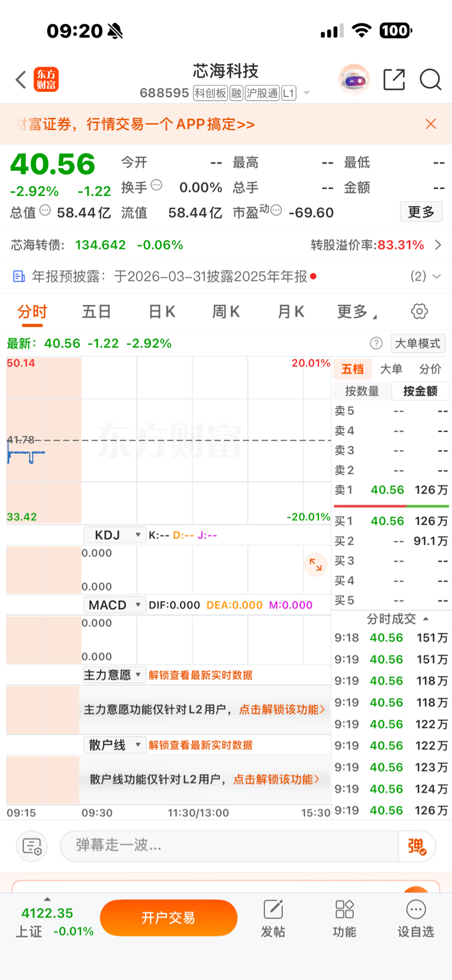Tap the 转股溢价率 83.31% value
Viewport: 452px width, 980px height.
pos(401,245)
